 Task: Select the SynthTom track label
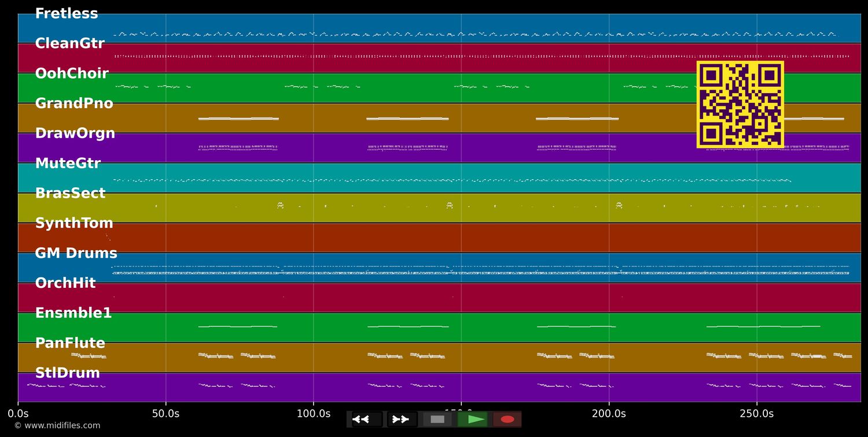pos(74,224)
